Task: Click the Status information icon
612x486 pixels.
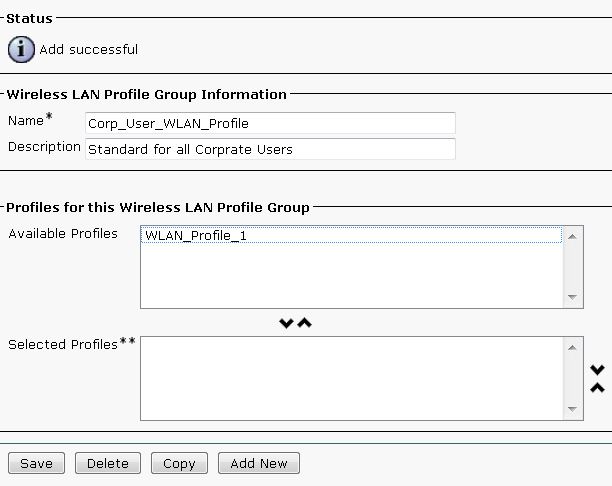Action: (21, 49)
